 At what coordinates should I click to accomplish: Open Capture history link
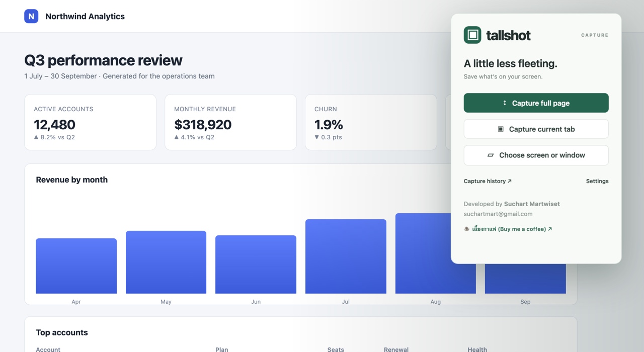point(488,181)
